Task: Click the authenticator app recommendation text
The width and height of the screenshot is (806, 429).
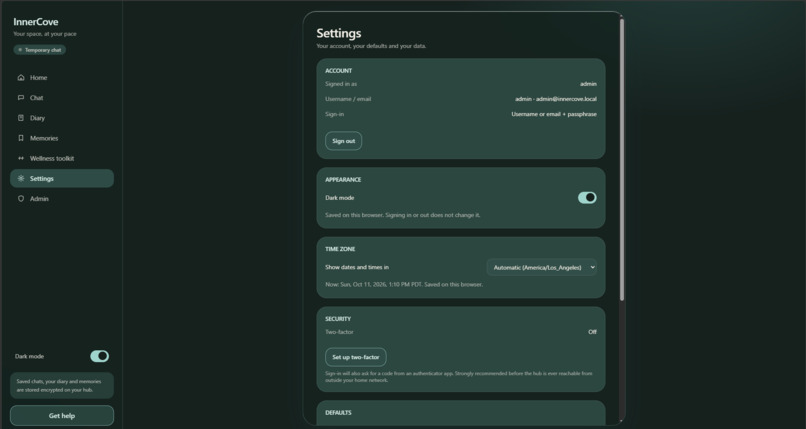Action: tap(459, 377)
